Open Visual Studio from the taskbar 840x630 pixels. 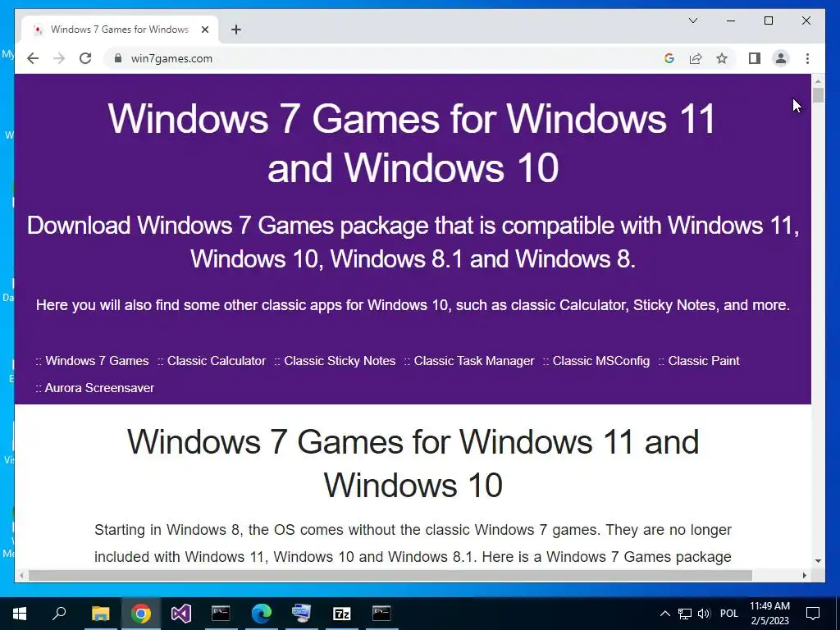click(181, 614)
